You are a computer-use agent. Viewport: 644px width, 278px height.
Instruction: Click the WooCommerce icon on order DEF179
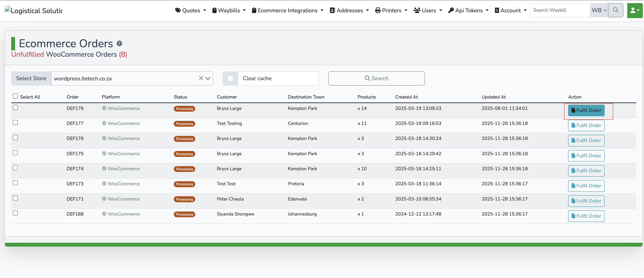pyautogui.click(x=104, y=108)
